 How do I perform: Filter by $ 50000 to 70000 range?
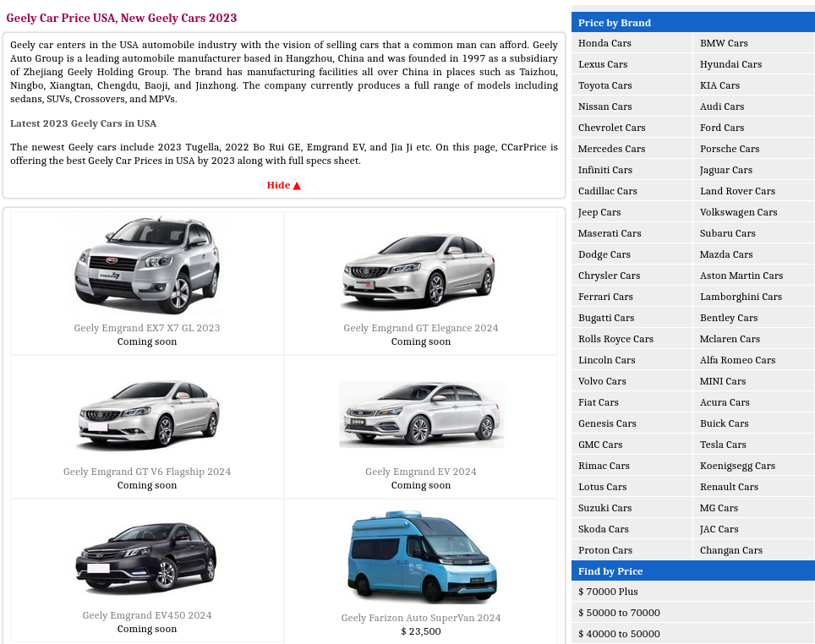pos(619,613)
